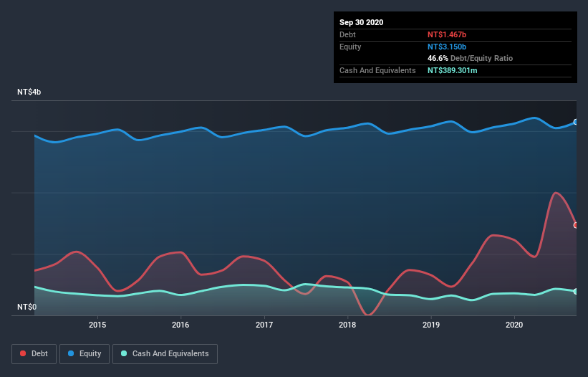Toggle the Equity series legend button
This screenshot has width=588, height=377.
coord(85,354)
